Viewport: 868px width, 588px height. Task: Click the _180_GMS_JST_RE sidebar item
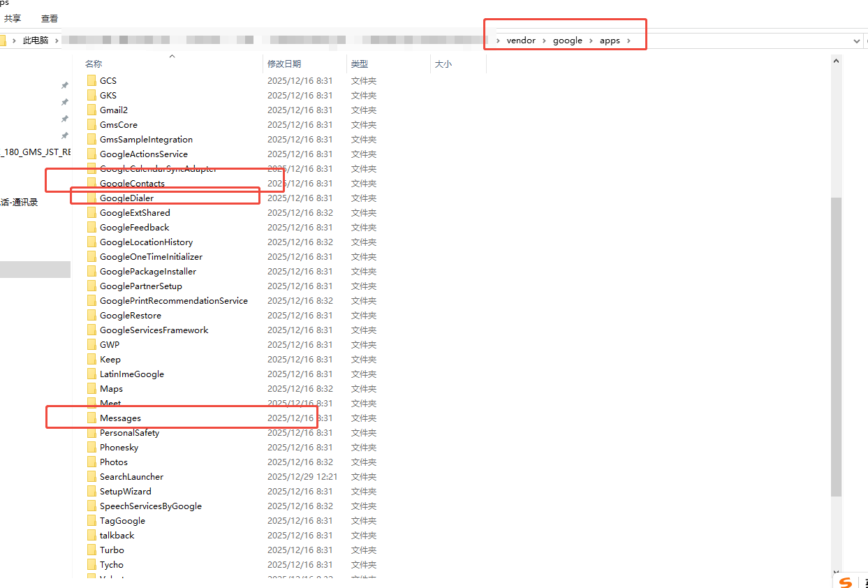click(x=35, y=152)
